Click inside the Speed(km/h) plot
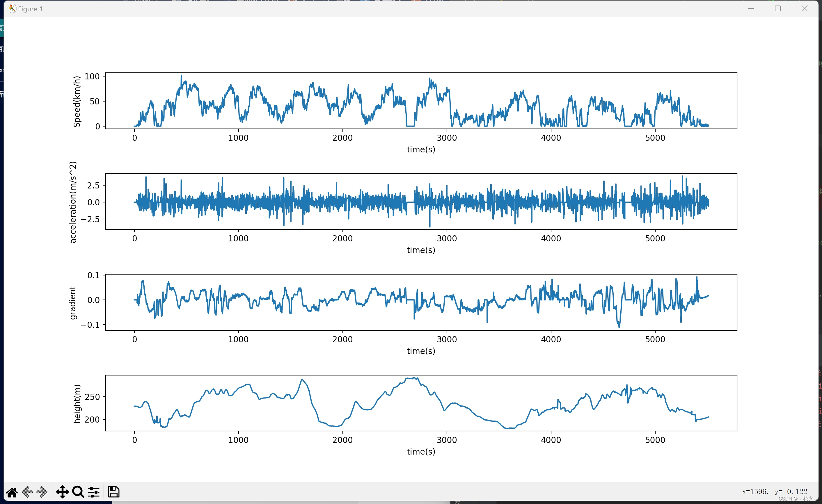The width and height of the screenshot is (822, 504). 421,101
